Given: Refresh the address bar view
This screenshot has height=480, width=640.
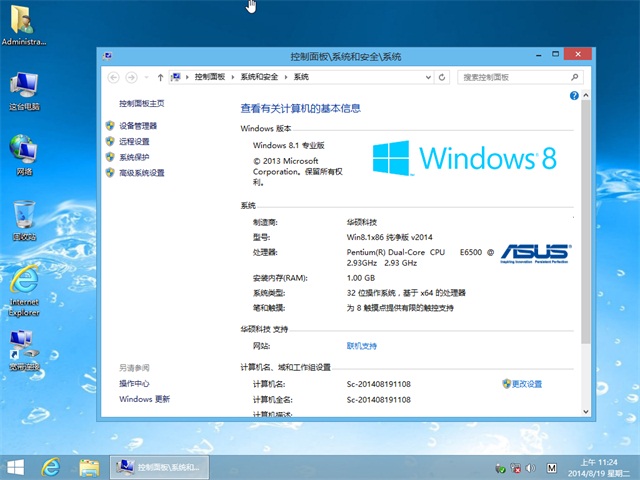Looking at the screenshot, I should pyautogui.click(x=443, y=77).
